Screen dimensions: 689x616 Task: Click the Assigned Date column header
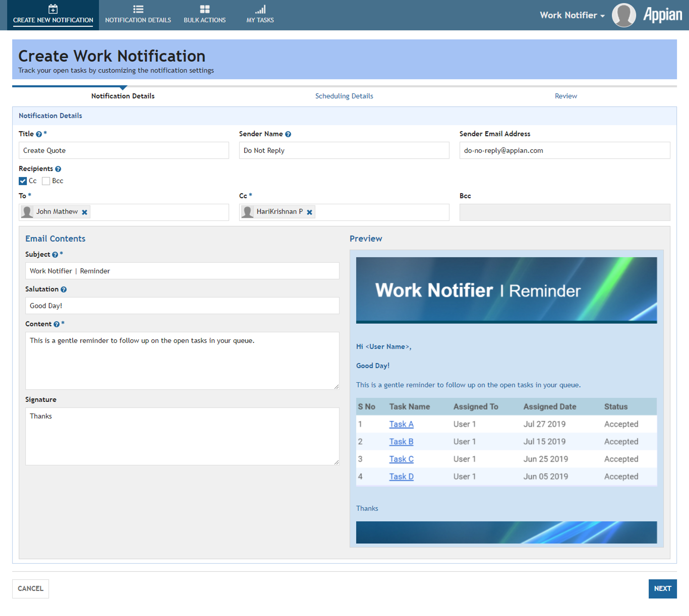pyautogui.click(x=550, y=407)
